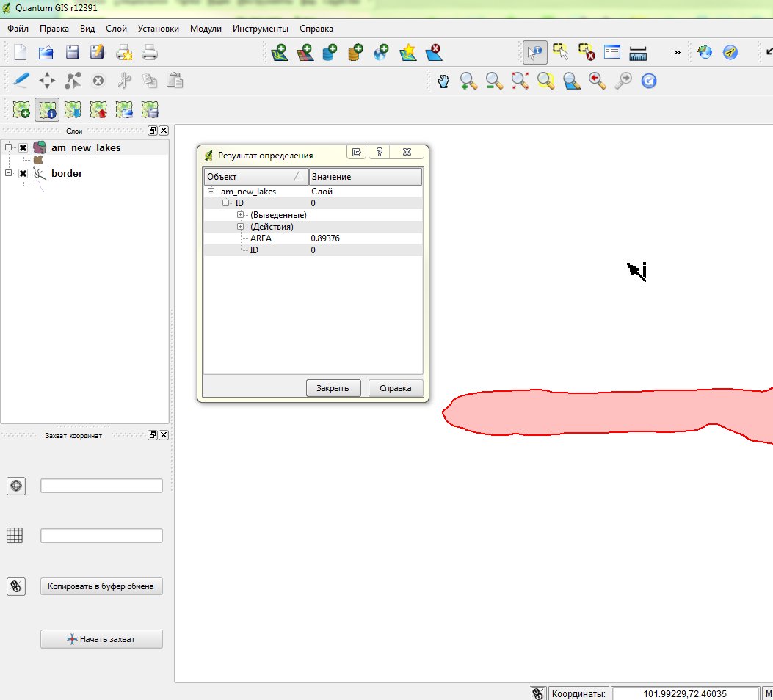Show hidden toolbar items via » chevron
The width and height of the screenshot is (773, 700).
point(677,52)
